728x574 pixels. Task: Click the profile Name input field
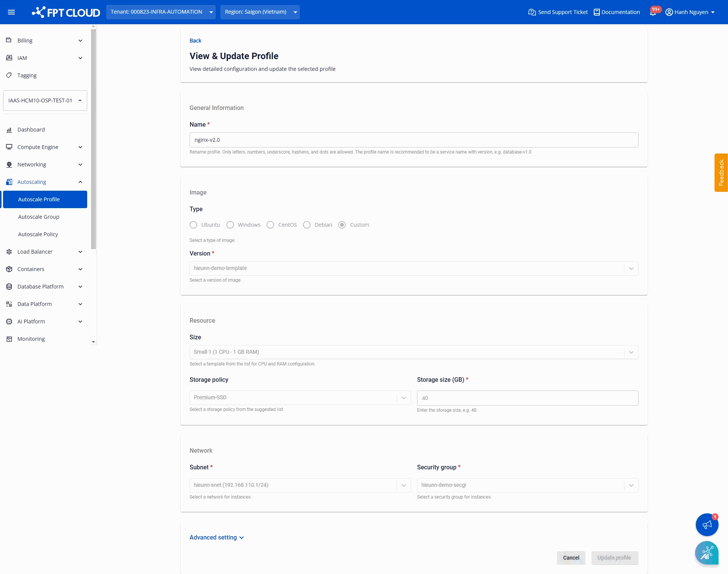tap(414, 140)
